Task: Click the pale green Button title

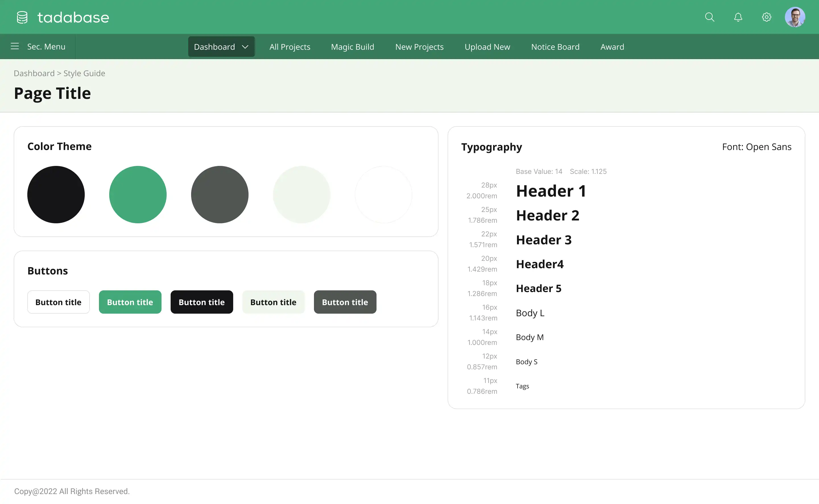Action: [x=274, y=302]
